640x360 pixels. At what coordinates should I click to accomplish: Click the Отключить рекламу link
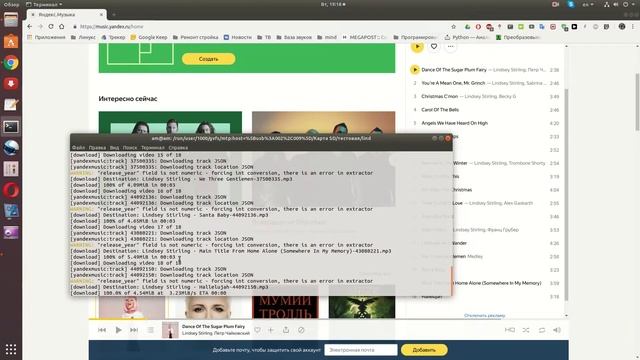pyautogui.click(x=484, y=316)
